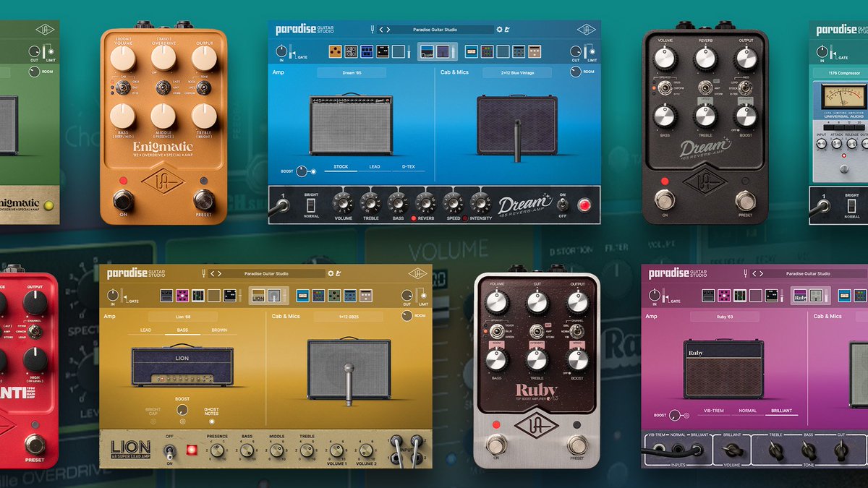Image resolution: width=868 pixels, height=488 pixels.
Task: Click UA logo in blue Dream window
Action: 586,30
